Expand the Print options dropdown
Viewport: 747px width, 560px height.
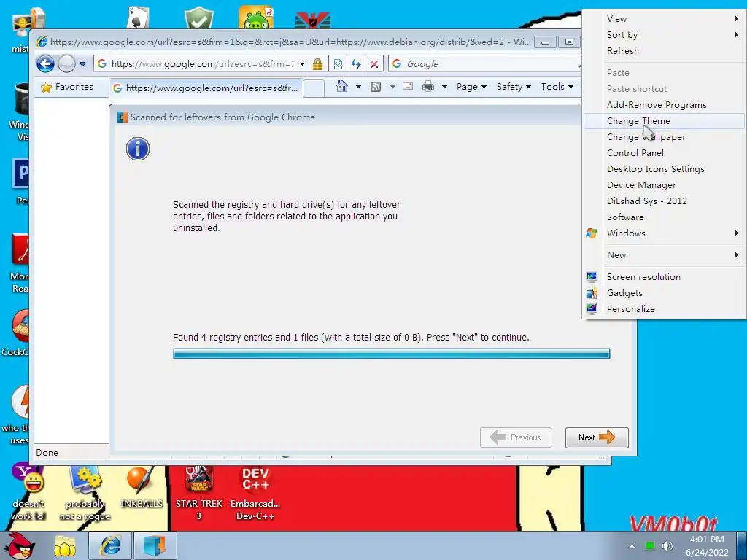click(444, 87)
